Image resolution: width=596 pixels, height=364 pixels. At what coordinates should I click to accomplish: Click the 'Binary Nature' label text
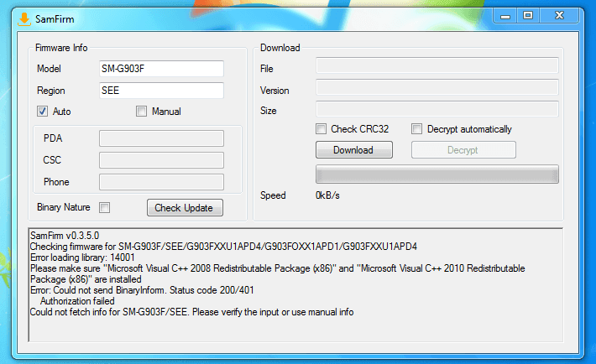(64, 207)
